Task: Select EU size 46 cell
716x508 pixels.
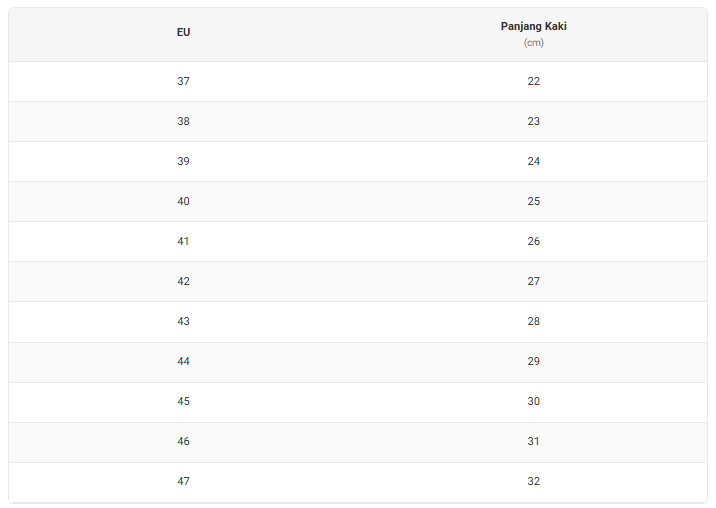Action: pos(184,441)
